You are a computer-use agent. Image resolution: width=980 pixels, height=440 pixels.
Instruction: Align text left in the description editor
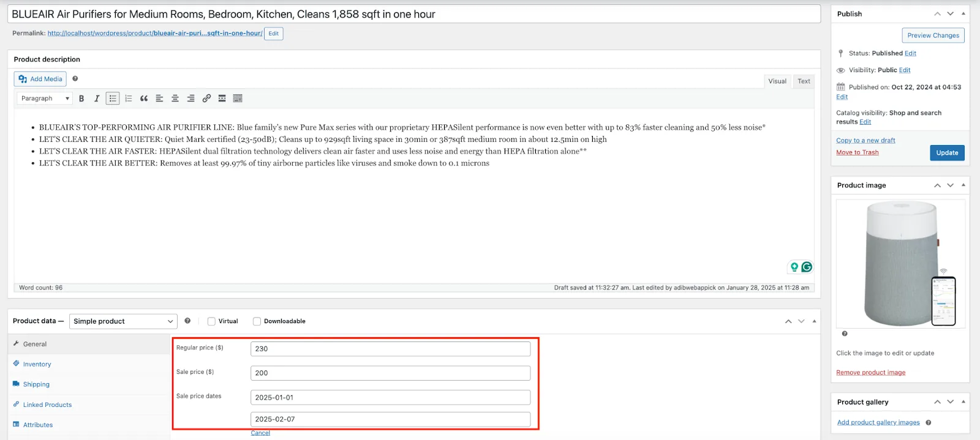tap(159, 99)
